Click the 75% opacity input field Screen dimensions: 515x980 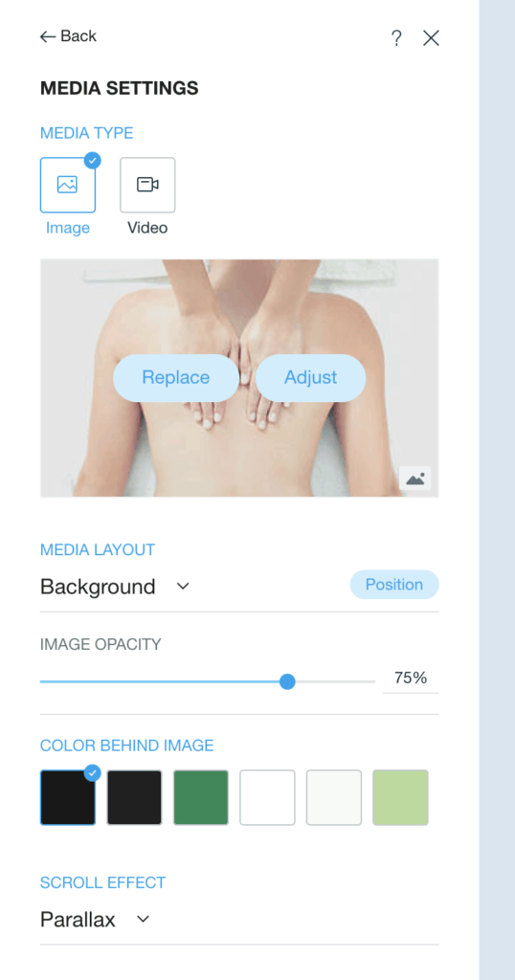(x=411, y=679)
